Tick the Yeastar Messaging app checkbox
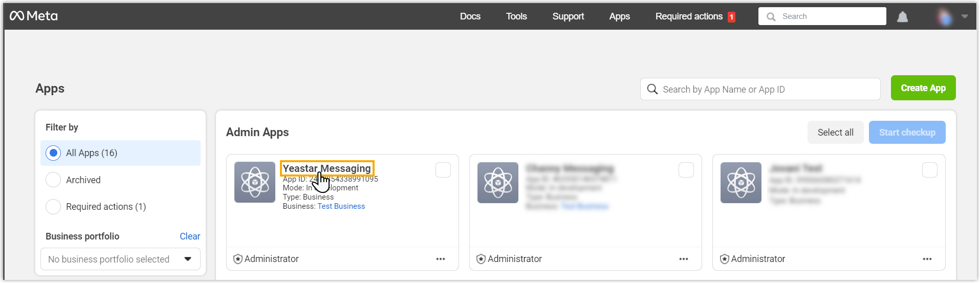Image resolution: width=980 pixels, height=283 pixels. (443, 170)
